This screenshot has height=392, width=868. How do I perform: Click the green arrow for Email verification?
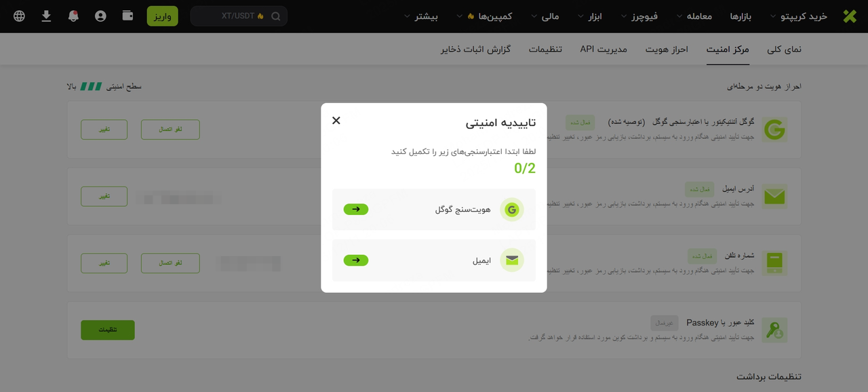click(356, 260)
